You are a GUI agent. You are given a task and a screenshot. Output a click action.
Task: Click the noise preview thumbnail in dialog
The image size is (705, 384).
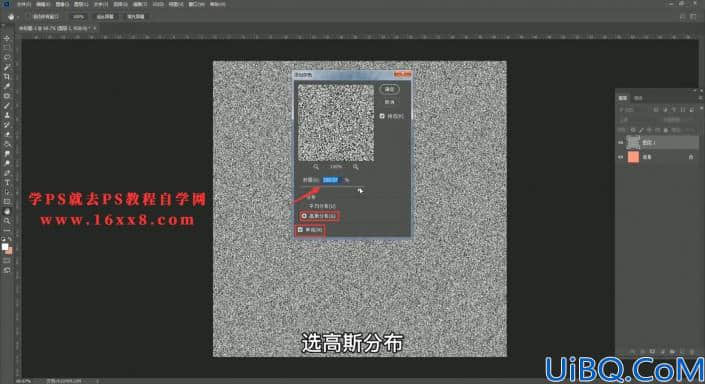pos(336,122)
